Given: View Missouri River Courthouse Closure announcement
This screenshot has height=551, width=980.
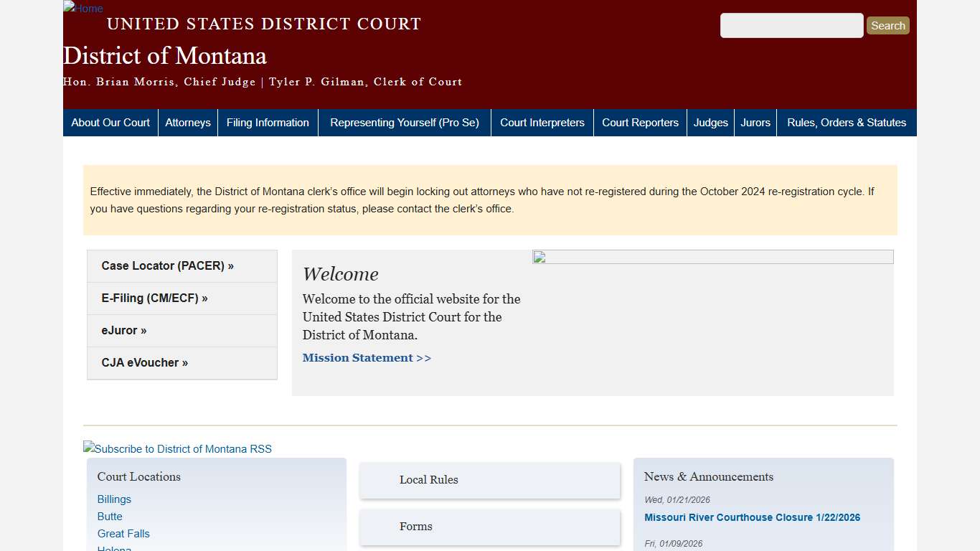Looking at the screenshot, I should pos(752,517).
